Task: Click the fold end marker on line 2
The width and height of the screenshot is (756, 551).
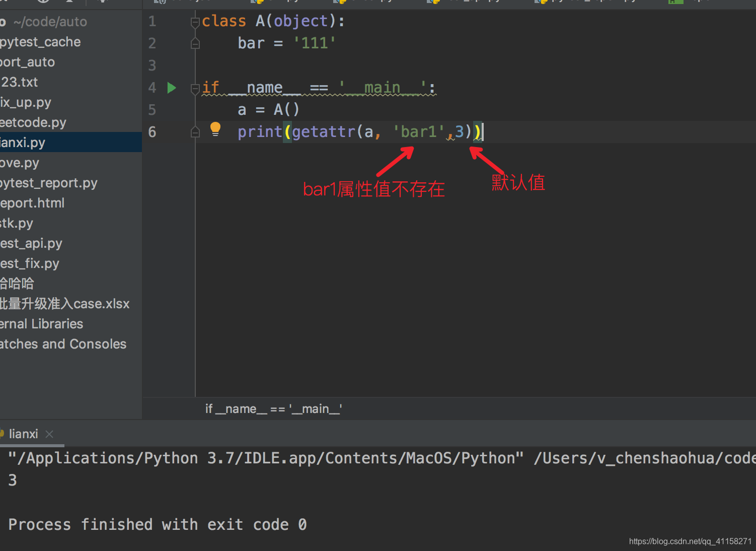Action: point(195,44)
